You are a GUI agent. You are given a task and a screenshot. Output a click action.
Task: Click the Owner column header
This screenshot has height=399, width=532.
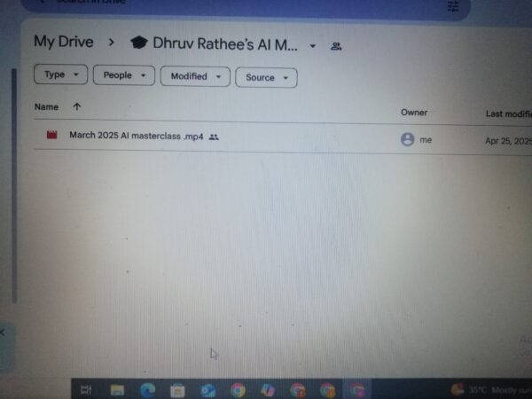pos(414,113)
